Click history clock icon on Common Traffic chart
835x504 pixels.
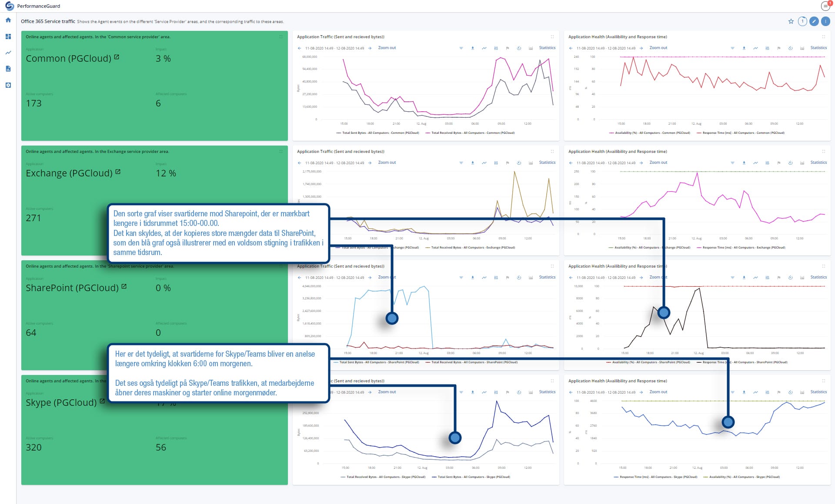(519, 48)
